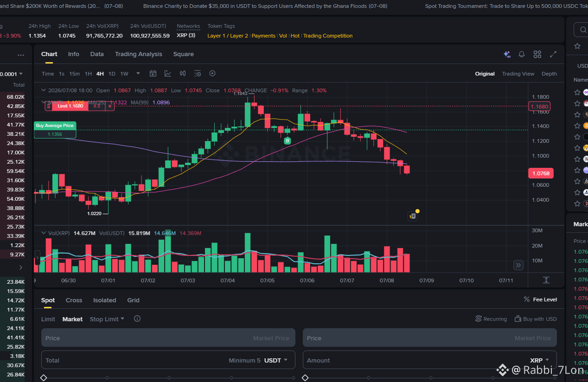
Task: Open technical indicators line-chart icon
Action: (x=168, y=73)
